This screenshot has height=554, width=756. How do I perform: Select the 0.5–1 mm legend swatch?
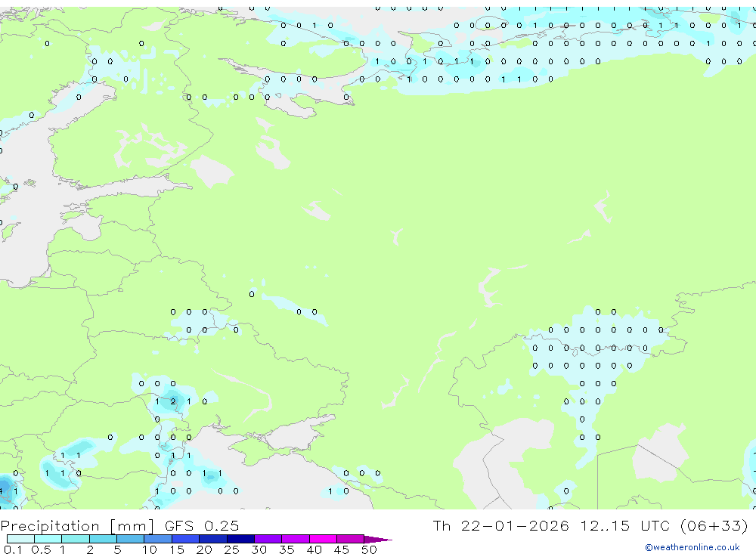click(48, 539)
